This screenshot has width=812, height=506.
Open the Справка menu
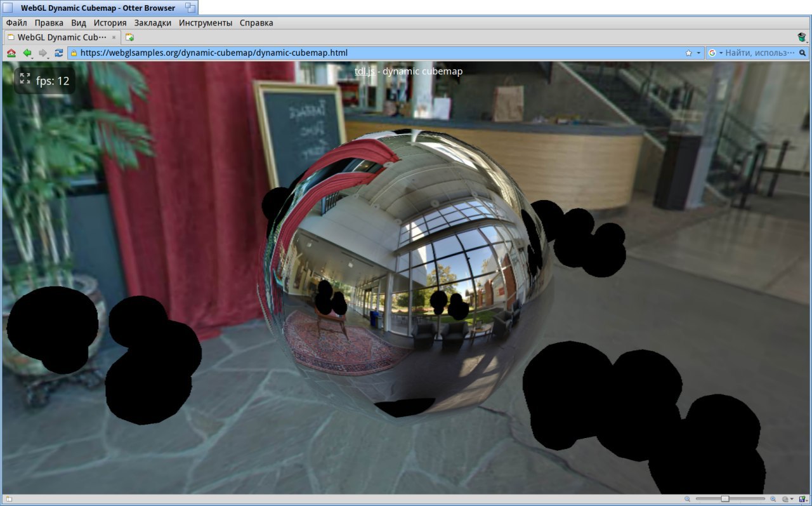[256, 23]
